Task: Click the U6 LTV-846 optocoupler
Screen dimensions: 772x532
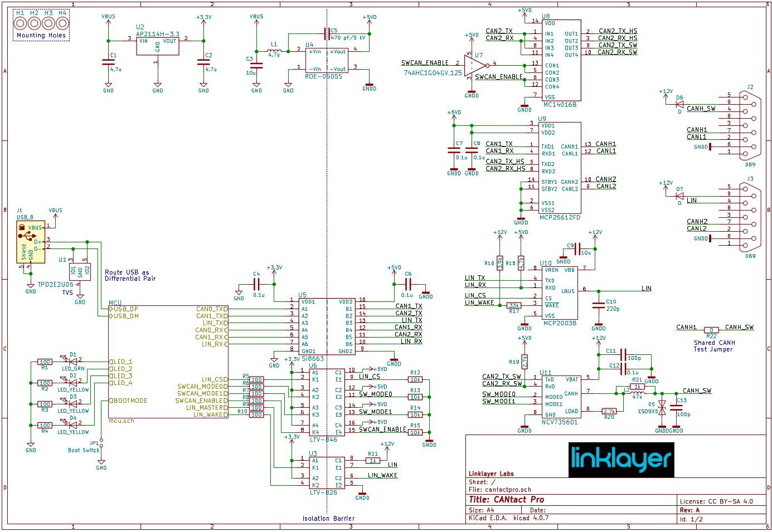Action: (327, 402)
